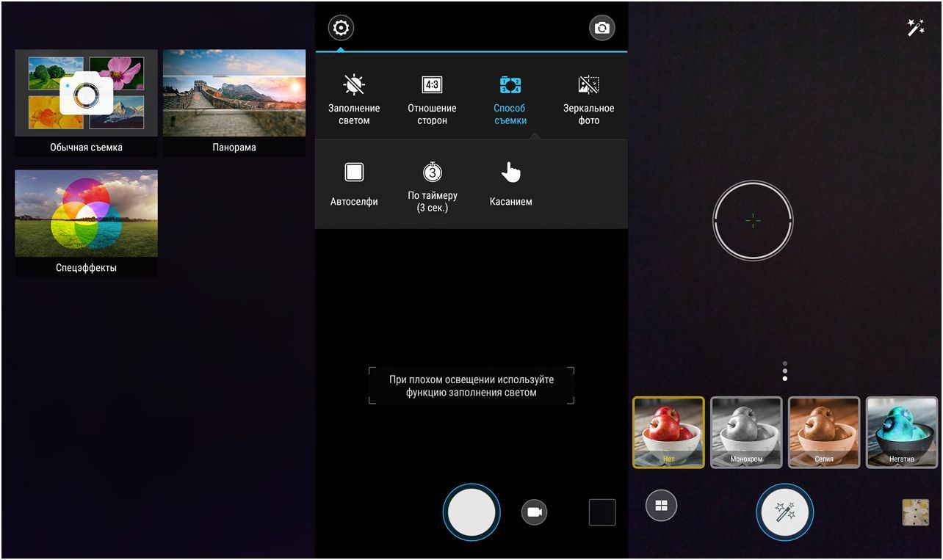943x560 pixels.
Task: Switch to video recording camcorder icon
Action: [534, 512]
